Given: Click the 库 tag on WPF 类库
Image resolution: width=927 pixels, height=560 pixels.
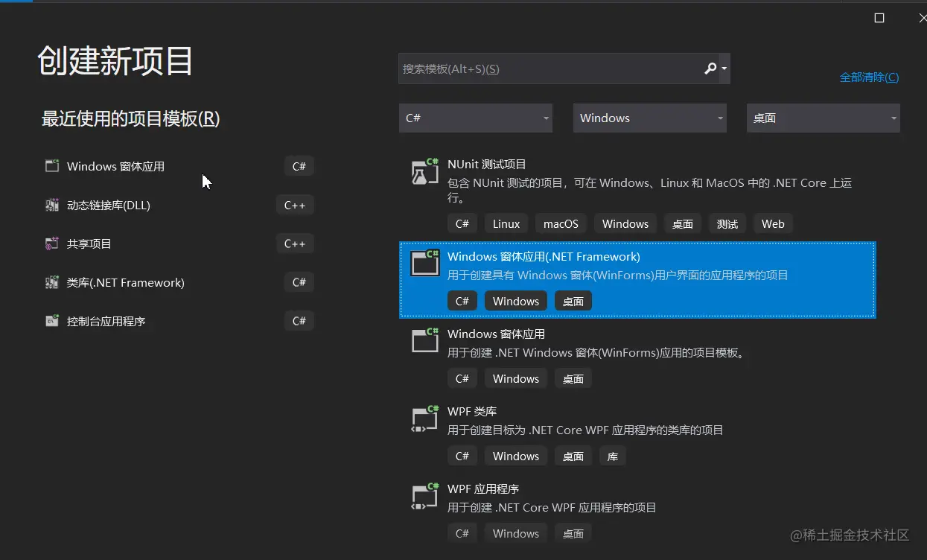Looking at the screenshot, I should pos(613,456).
